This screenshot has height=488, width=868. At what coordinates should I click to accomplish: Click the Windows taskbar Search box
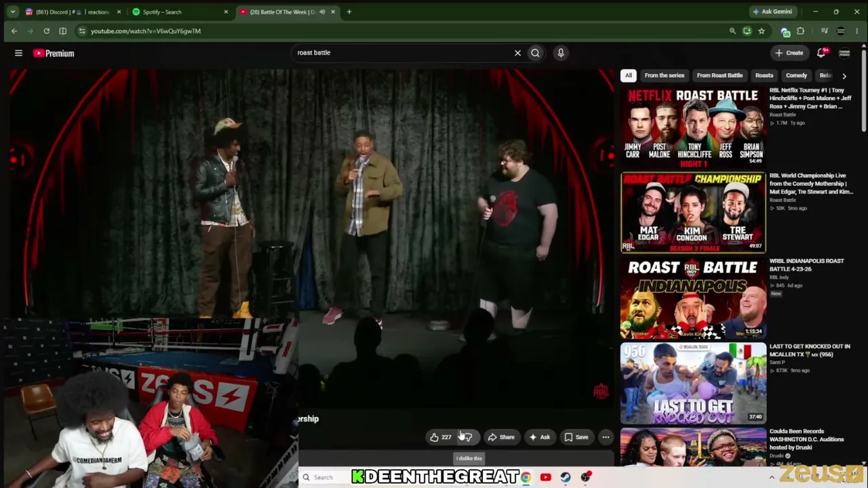click(x=325, y=477)
